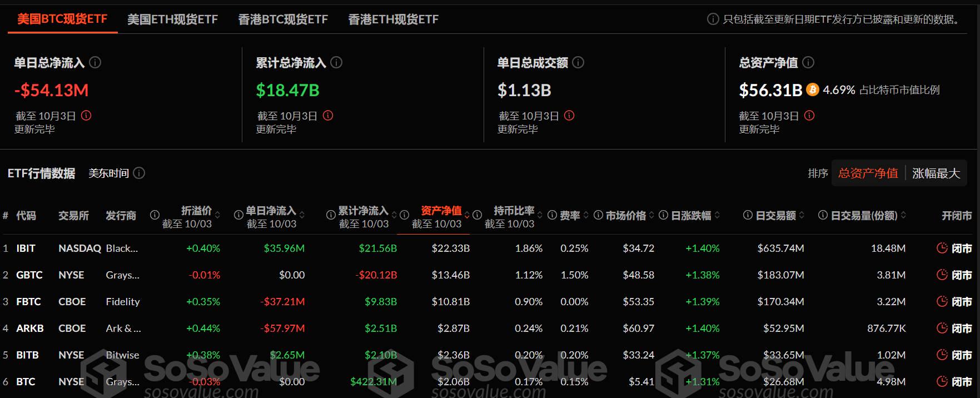Switch to 美国ETH现货ETF tab
This screenshot has height=398, width=980.
(x=172, y=19)
